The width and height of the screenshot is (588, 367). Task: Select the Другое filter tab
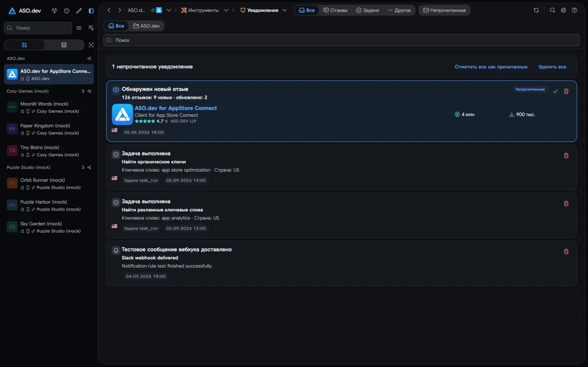399,10
